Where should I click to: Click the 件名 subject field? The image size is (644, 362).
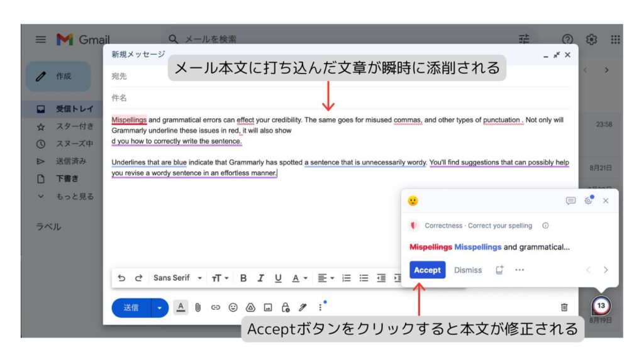[x=340, y=98]
